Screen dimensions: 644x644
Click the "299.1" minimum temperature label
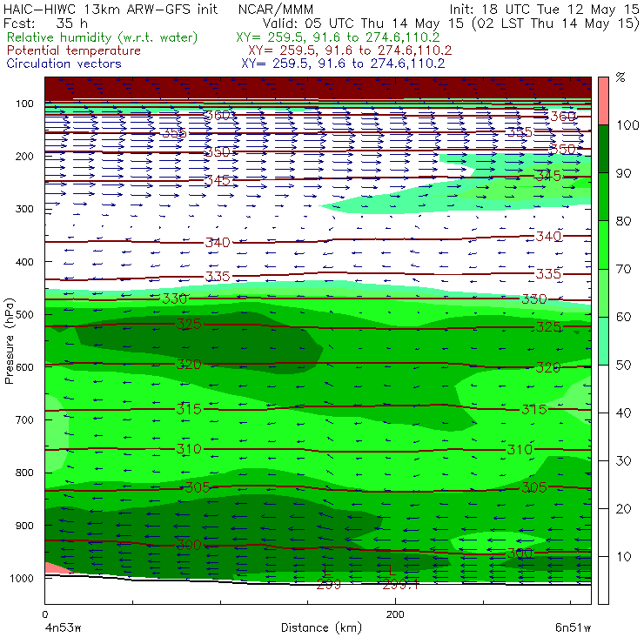click(400, 585)
